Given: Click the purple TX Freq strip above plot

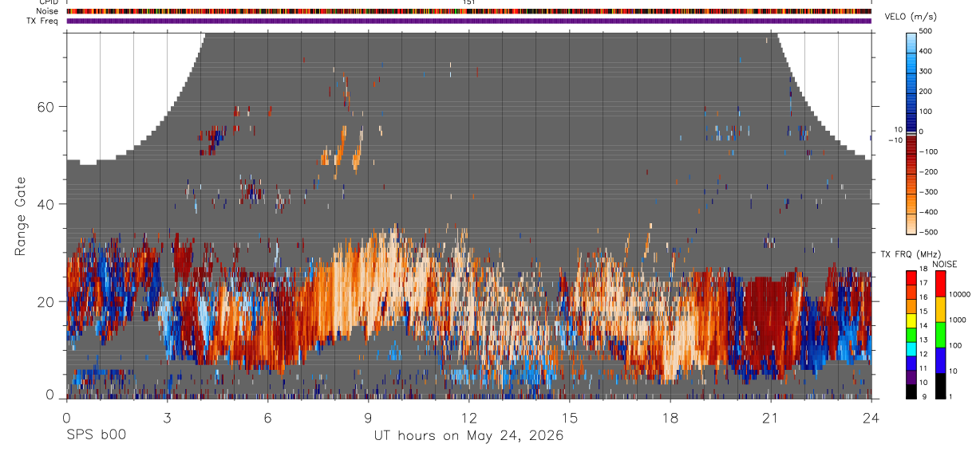Looking at the screenshot, I should click(x=469, y=21).
